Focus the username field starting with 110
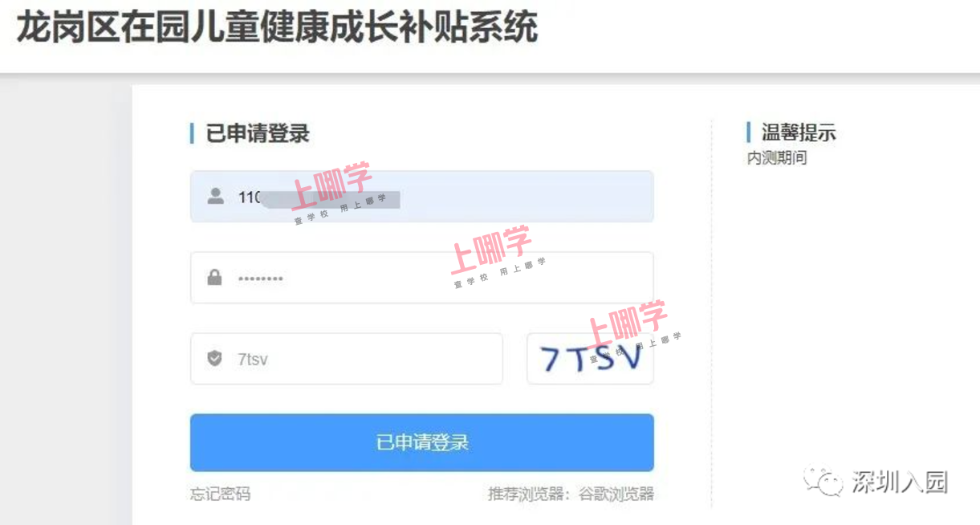Screen dimensions: 980x525 tap(421, 197)
